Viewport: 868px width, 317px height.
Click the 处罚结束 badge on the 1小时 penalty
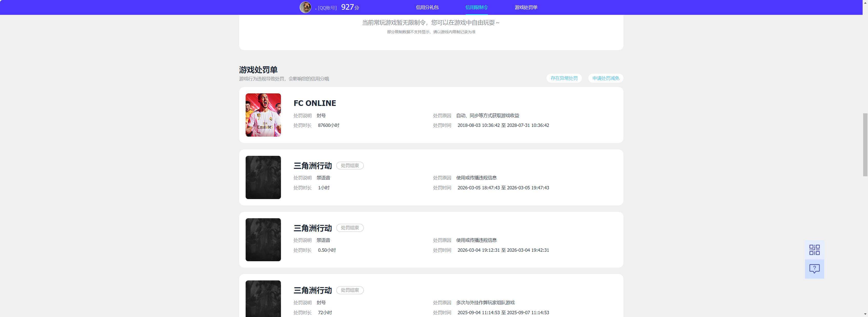pos(350,166)
